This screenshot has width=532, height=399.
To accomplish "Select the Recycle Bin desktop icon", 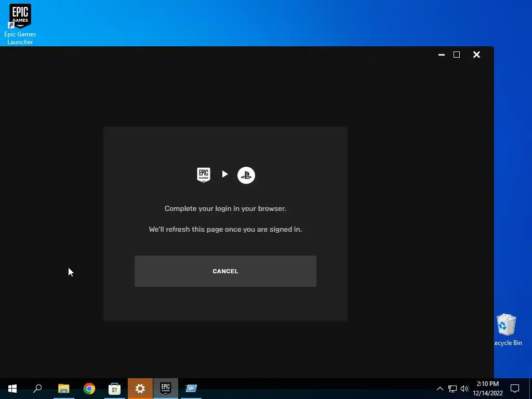I will [507, 330].
